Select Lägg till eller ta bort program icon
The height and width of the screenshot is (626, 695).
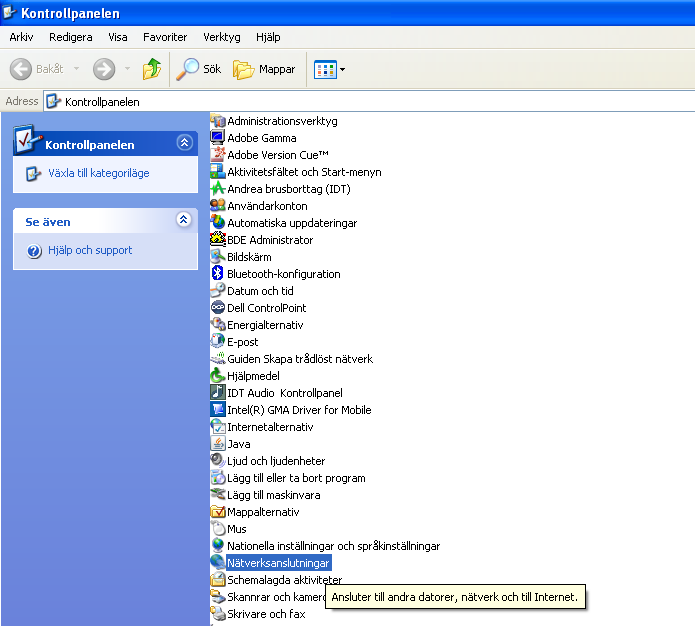click(218, 477)
